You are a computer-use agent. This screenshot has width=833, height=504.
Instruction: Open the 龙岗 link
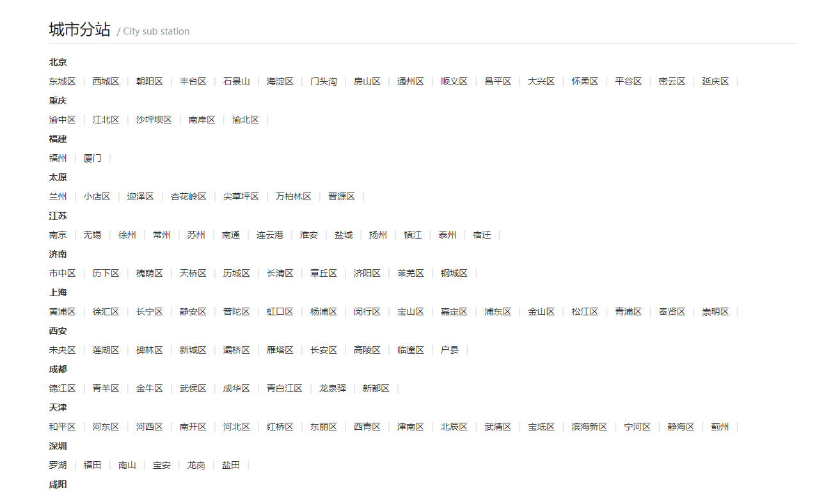tap(196, 465)
